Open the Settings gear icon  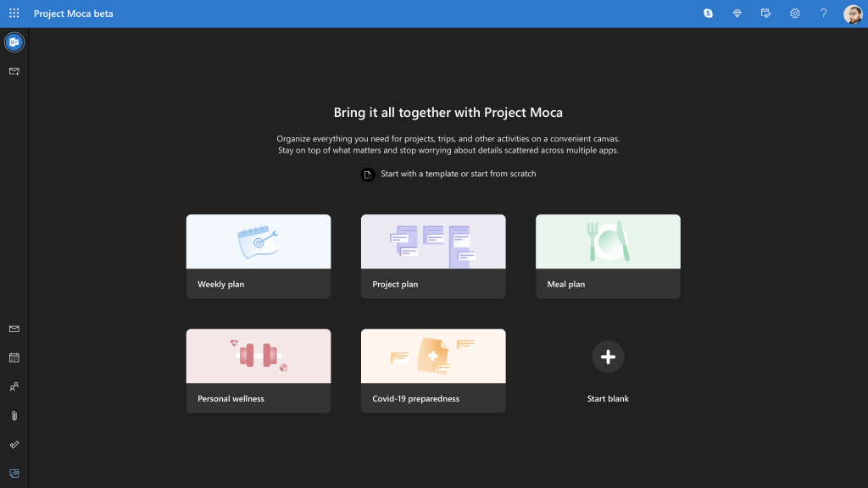tap(795, 14)
